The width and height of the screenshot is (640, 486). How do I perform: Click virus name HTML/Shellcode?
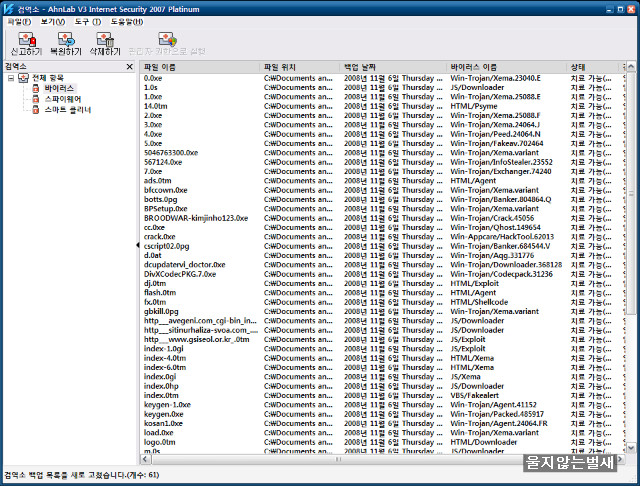point(479,302)
